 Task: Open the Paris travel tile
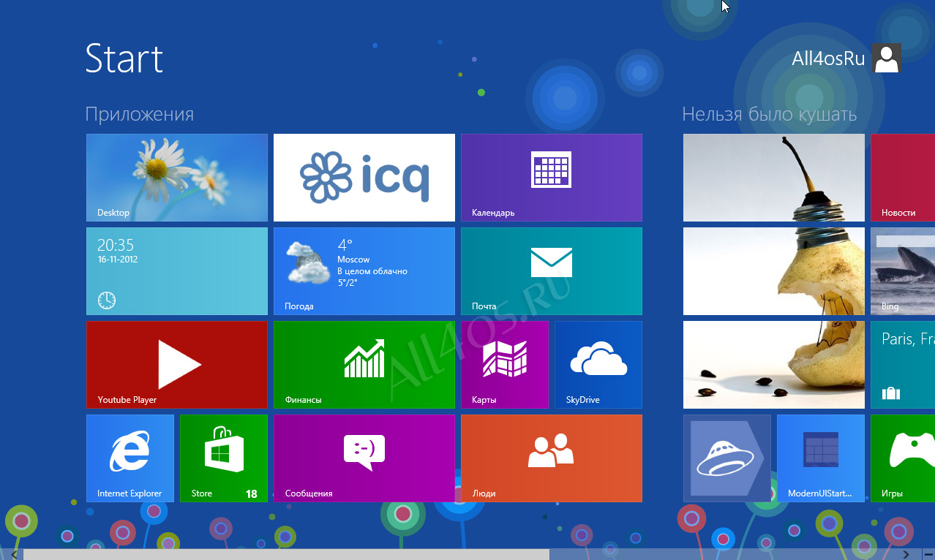coord(903,365)
